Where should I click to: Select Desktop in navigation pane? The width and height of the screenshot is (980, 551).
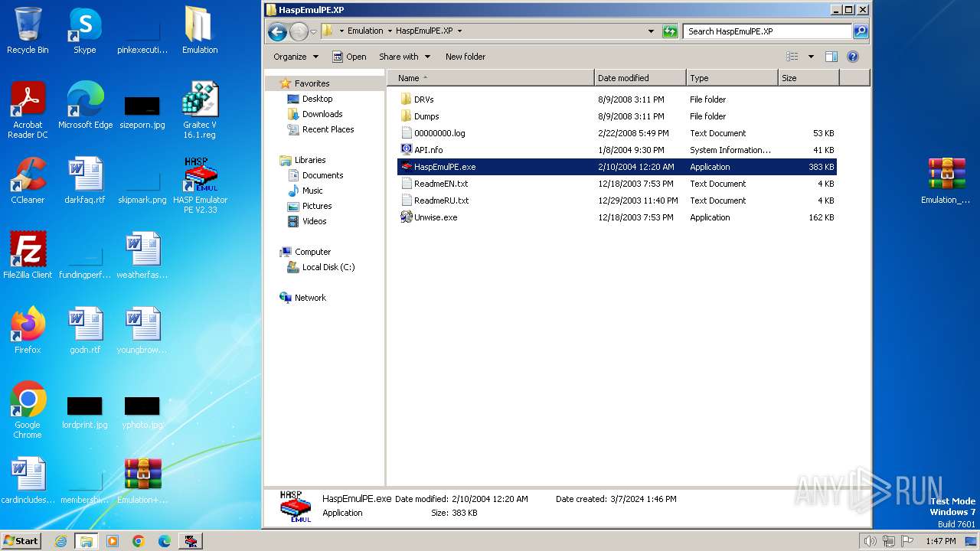point(317,99)
